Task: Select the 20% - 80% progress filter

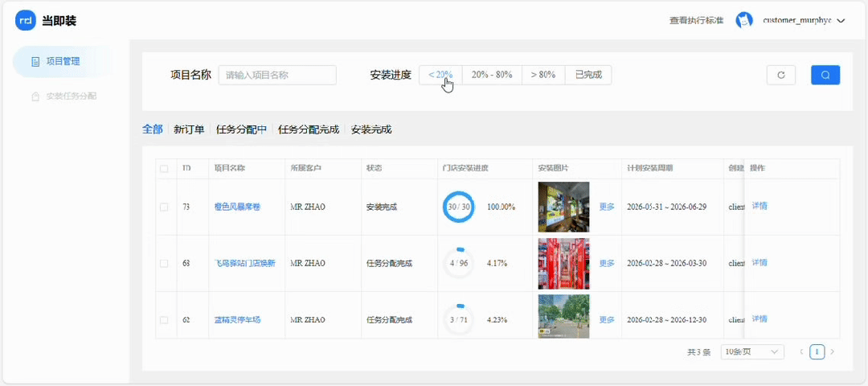Action: (x=492, y=75)
